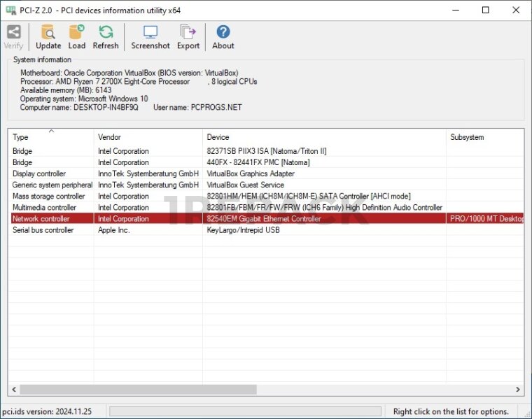Open the Load file icon
Screen dimensions: 532x419
(76, 33)
